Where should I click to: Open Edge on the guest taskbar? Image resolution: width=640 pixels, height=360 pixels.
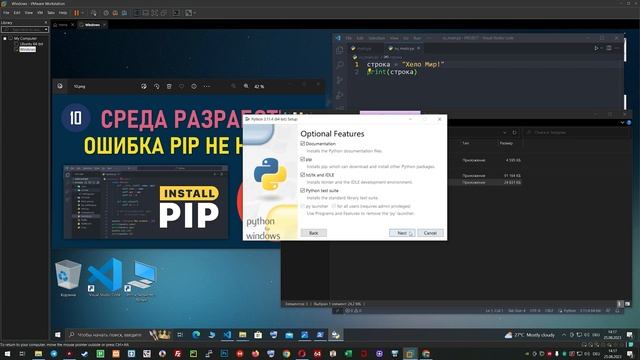pos(196,335)
